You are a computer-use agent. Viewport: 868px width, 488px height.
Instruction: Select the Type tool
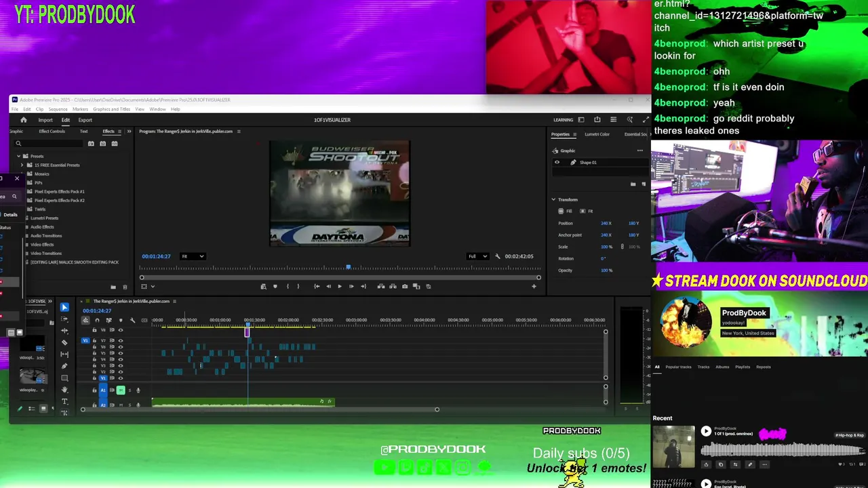coord(64,401)
